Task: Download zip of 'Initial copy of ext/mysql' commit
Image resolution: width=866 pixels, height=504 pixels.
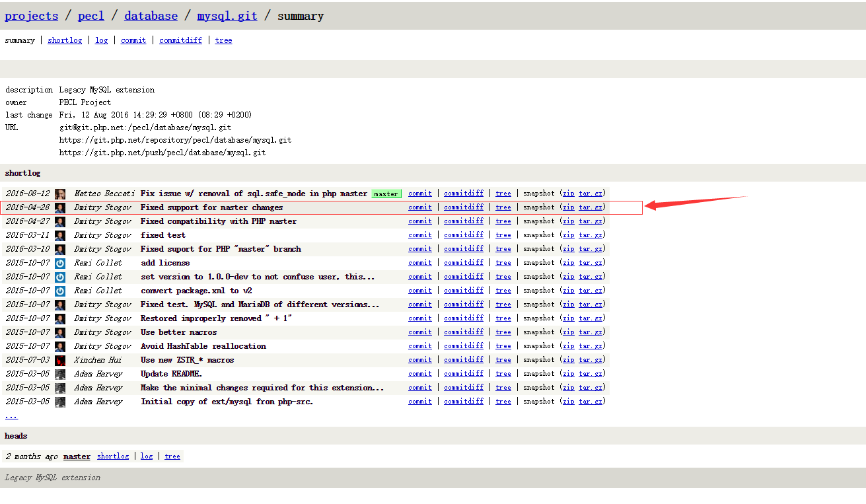Action: point(569,402)
